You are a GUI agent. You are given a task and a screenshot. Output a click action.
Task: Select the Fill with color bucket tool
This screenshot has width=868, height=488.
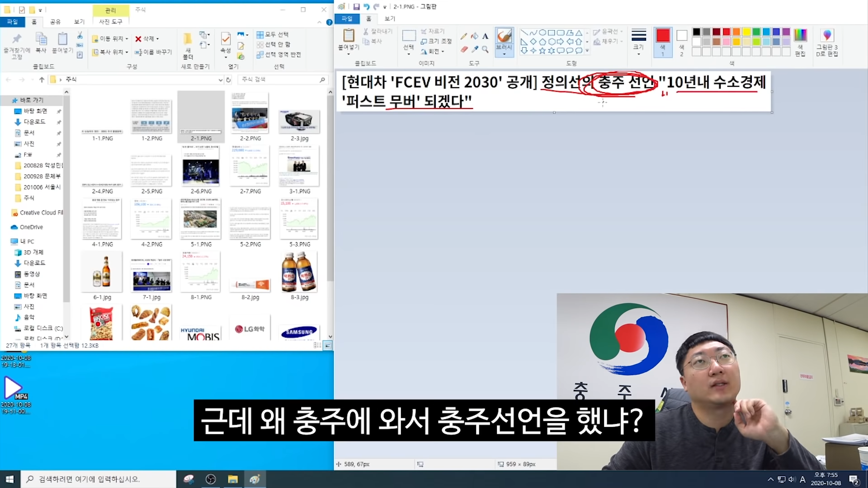point(474,36)
